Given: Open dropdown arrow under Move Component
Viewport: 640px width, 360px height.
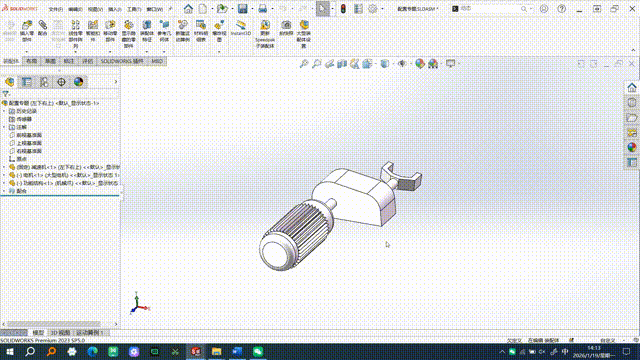Looking at the screenshot, I should [110, 52].
